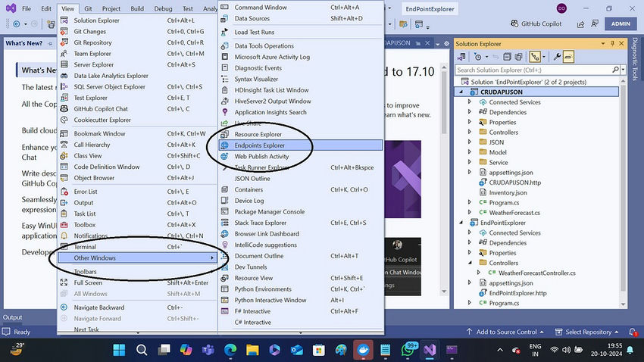The width and height of the screenshot is (644, 362).
Task: Click the GitHub Copilot icon in title bar
Action: click(x=514, y=23)
